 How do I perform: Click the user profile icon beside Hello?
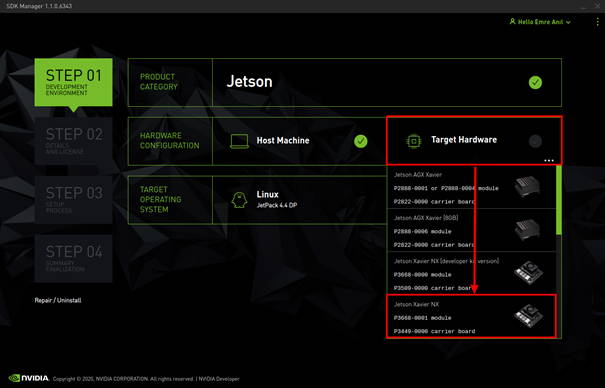(512, 22)
